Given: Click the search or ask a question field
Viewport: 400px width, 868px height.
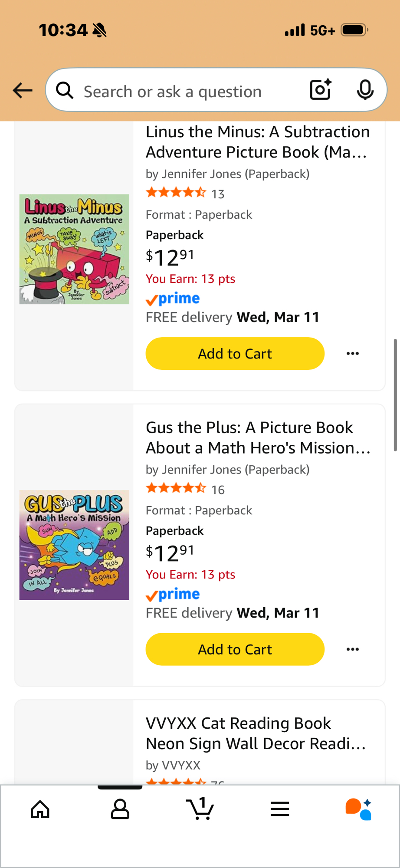Looking at the screenshot, I should click(x=182, y=92).
